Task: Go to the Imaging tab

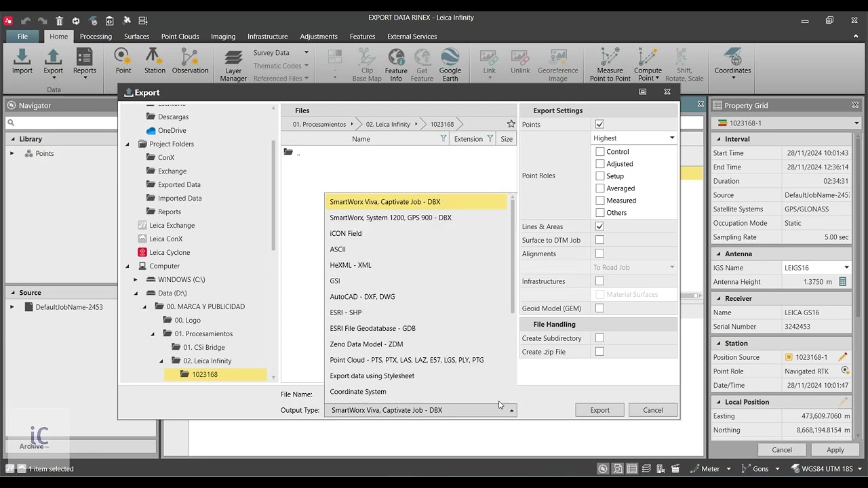Action: point(223,37)
